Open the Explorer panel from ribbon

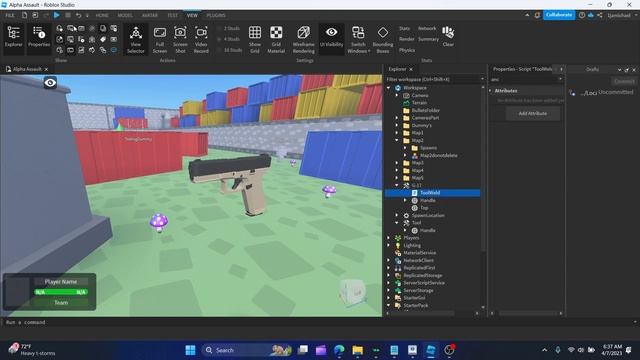point(13,37)
